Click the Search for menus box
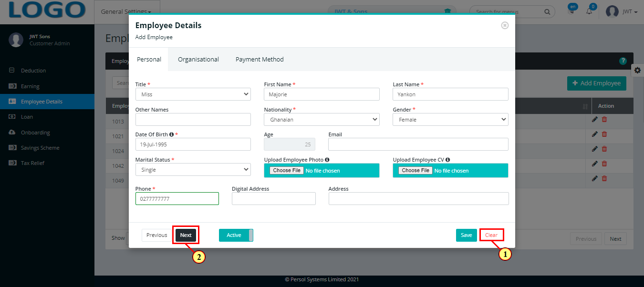Screen dimensions: 644x287 [x=512, y=11]
